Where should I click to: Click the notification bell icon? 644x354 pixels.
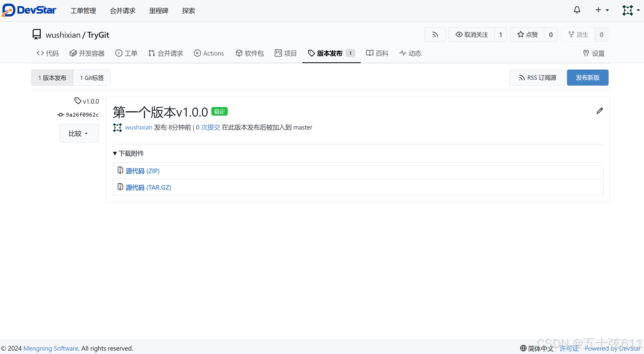pyautogui.click(x=577, y=10)
